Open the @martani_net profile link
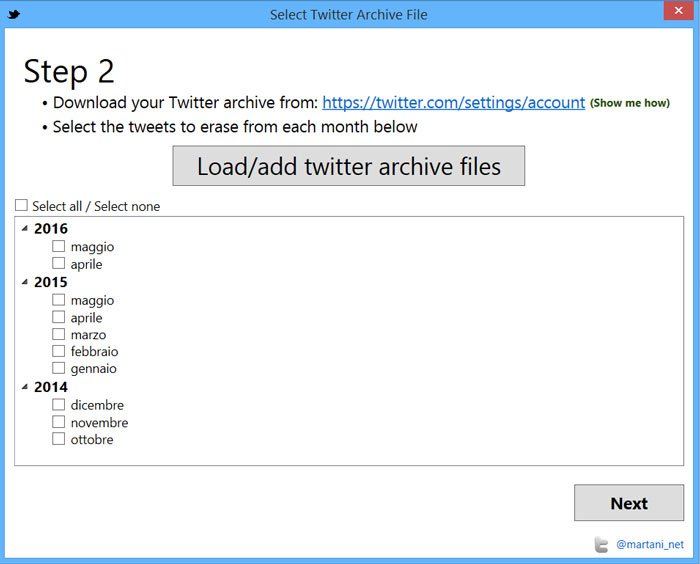 point(650,545)
